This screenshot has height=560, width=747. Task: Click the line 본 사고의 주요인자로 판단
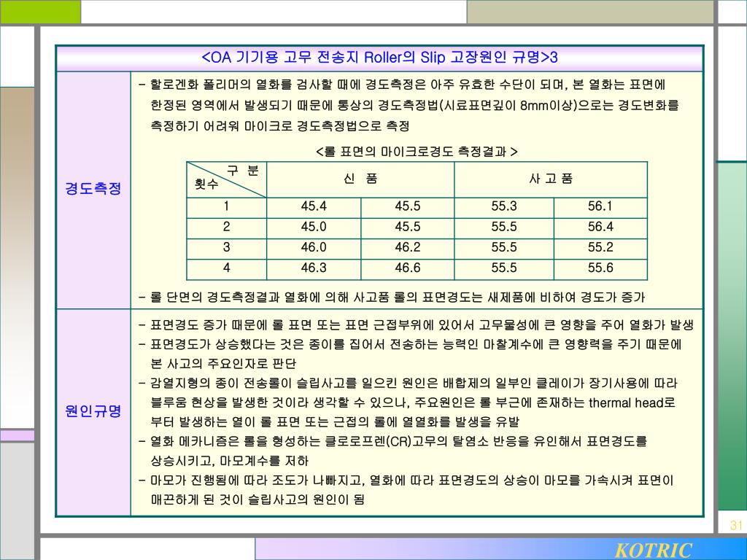(x=223, y=365)
